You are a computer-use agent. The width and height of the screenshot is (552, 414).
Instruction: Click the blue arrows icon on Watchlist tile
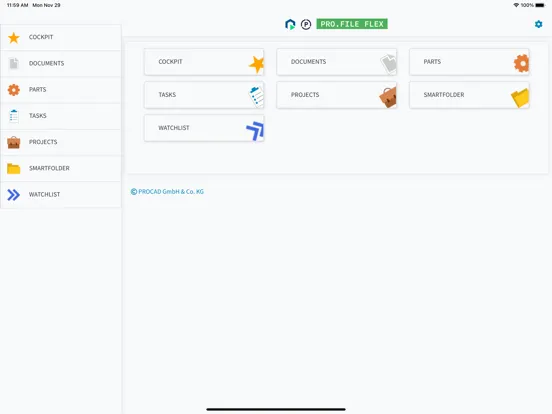pyautogui.click(x=255, y=131)
